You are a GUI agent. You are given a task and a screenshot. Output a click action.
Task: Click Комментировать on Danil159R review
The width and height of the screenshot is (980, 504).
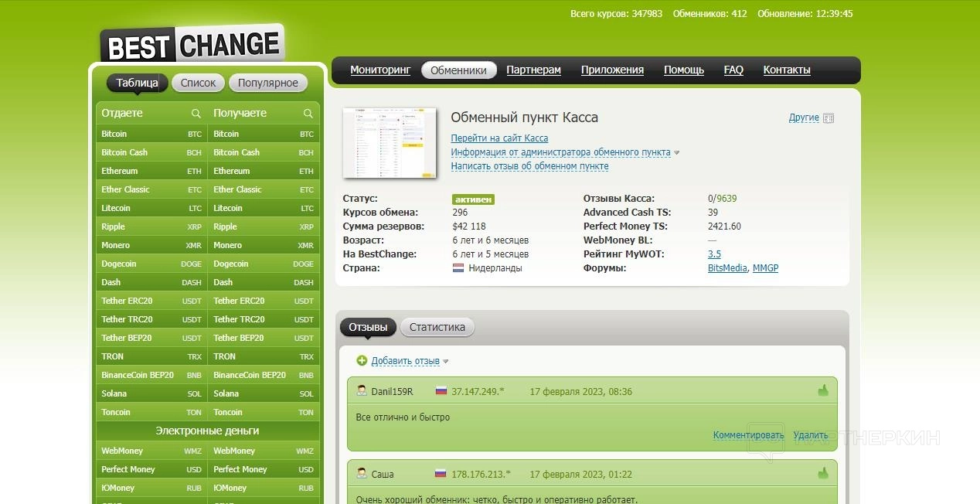pos(748,435)
